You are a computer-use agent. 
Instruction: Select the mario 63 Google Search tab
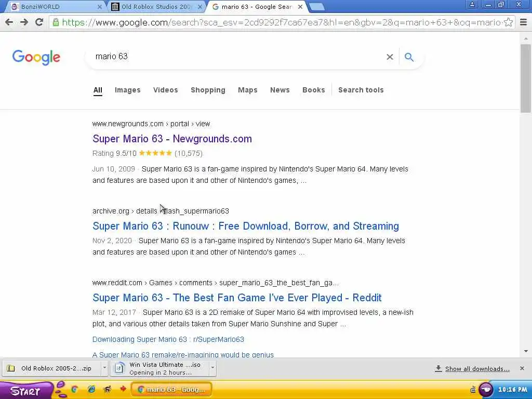(x=256, y=7)
